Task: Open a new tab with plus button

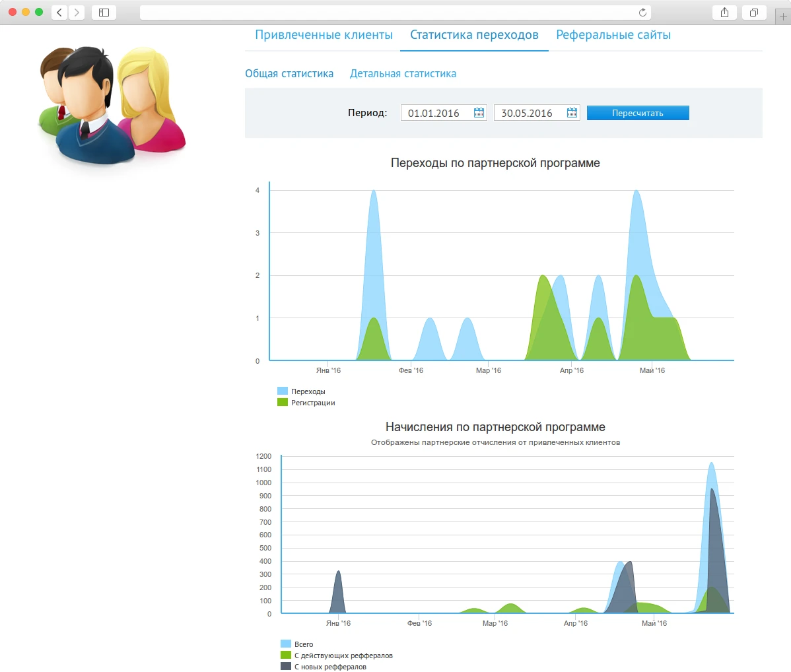Action: [x=783, y=17]
